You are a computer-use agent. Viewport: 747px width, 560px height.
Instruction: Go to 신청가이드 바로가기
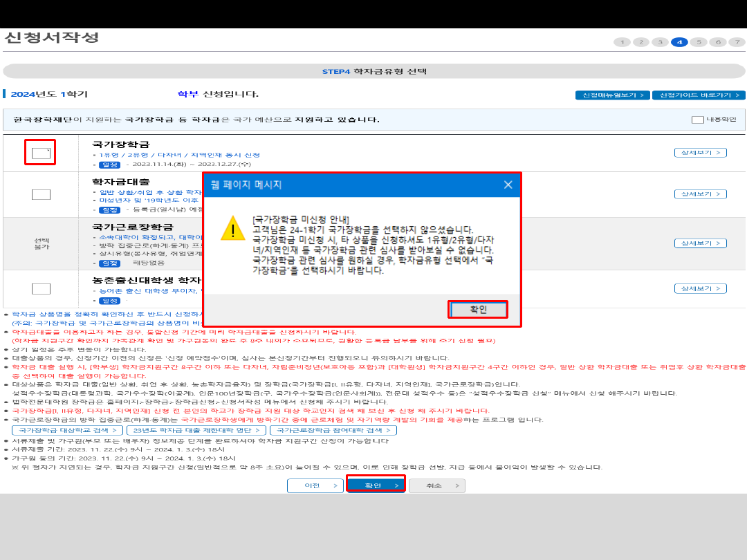pos(699,95)
